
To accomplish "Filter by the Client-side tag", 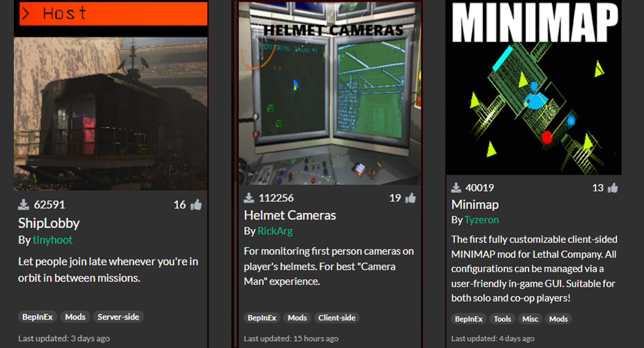I will (337, 318).
